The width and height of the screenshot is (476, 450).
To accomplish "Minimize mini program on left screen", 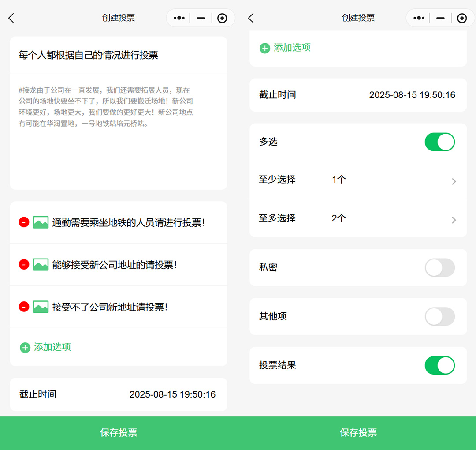I will 201,18.
